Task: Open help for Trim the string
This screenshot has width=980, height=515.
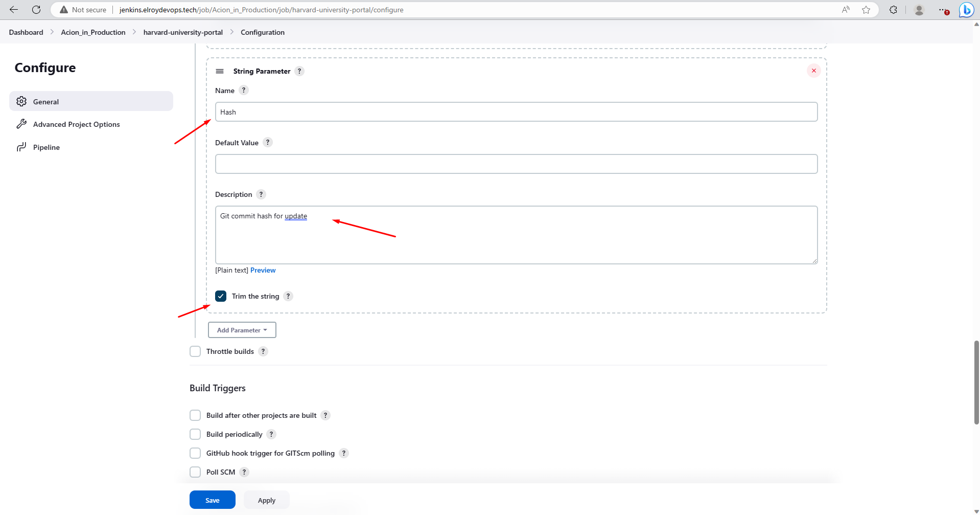Action: (x=288, y=296)
